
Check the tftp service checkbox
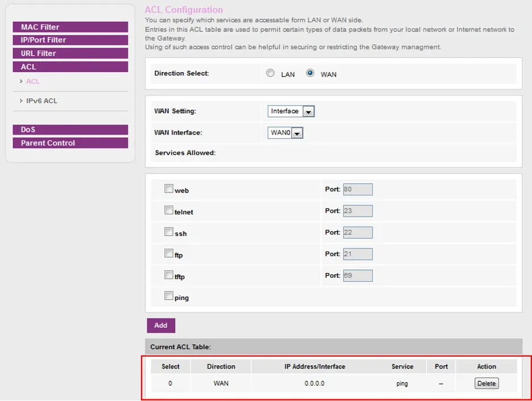169,275
